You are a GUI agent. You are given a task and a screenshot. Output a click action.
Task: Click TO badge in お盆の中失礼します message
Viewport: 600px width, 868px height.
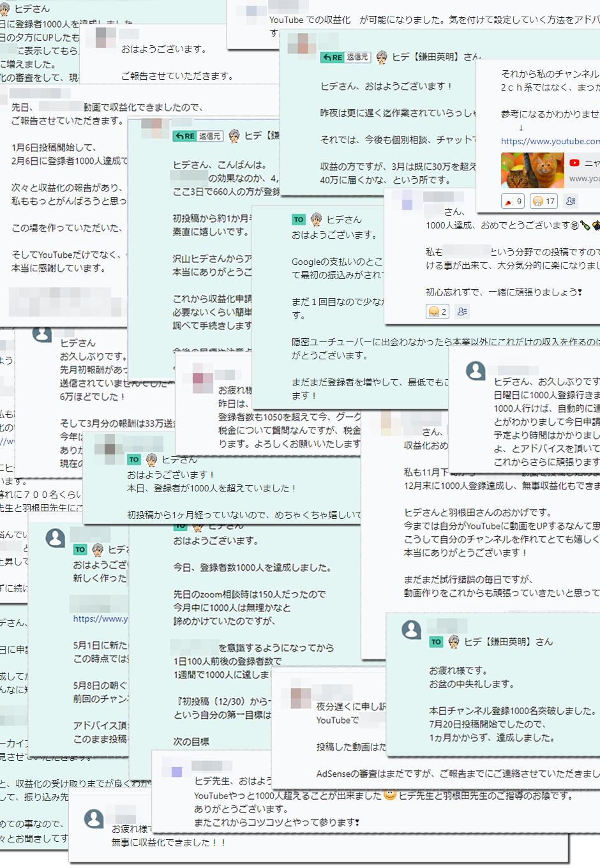[x=436, y=642]
